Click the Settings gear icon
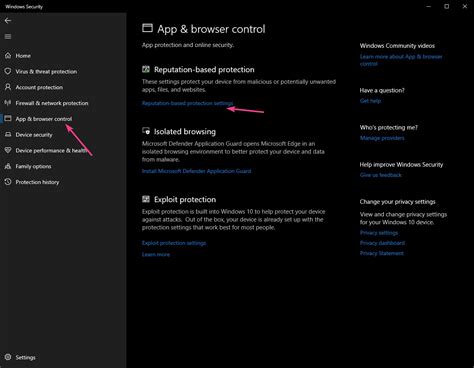This screenshot has width=474, height=368. [x=8, y=357]
